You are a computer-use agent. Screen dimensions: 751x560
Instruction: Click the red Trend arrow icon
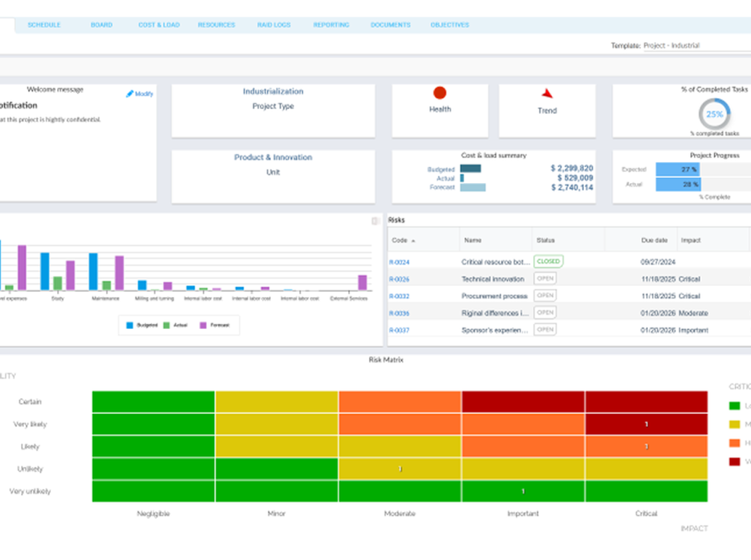(x=547, y=94)
